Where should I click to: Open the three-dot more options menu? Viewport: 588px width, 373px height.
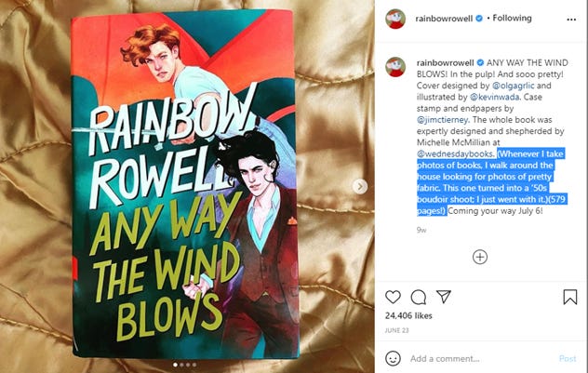(571, 20)
